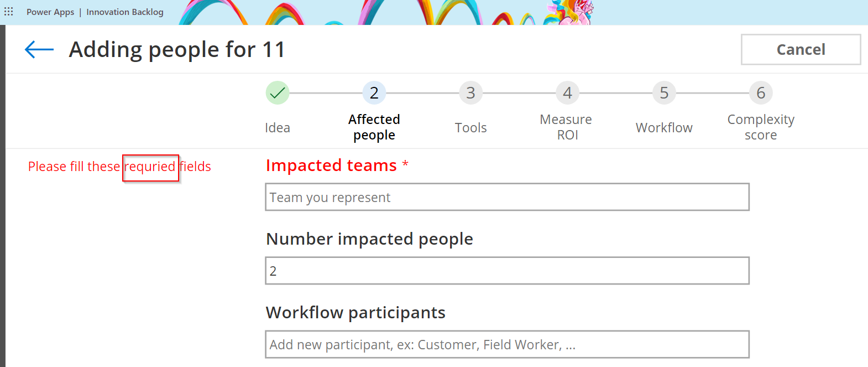Click the completed Idea step checkmark

tap(278, 92)
